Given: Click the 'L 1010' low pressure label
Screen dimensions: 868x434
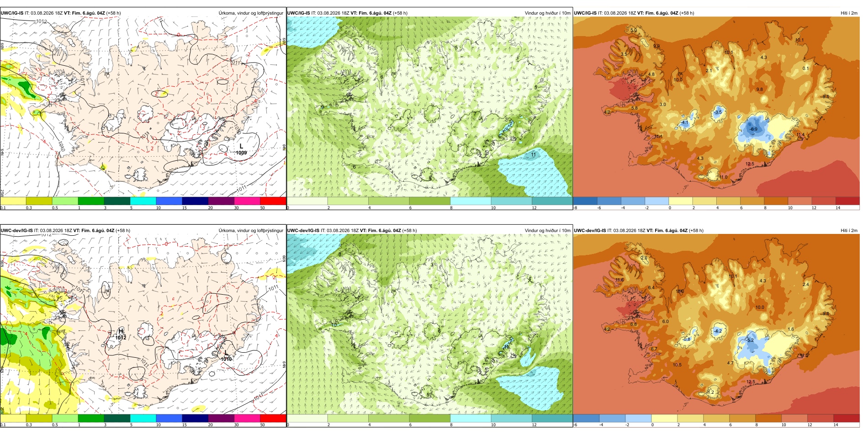Looking at the screenshot, I should 226,356.
